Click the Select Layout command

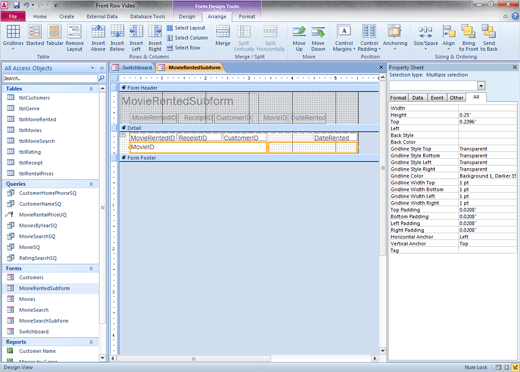(x=186, y=28)
